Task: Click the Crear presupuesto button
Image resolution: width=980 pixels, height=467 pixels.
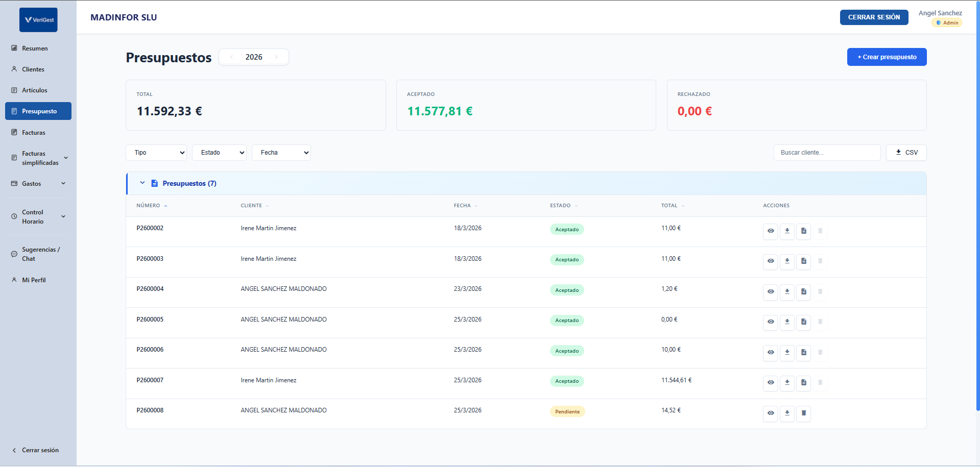Action: tap(887, 57)
